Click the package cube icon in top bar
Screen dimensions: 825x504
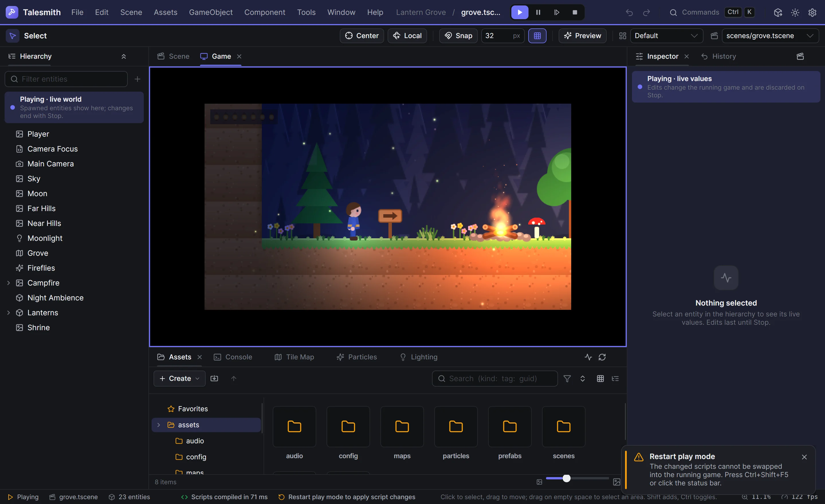[778, 12]
